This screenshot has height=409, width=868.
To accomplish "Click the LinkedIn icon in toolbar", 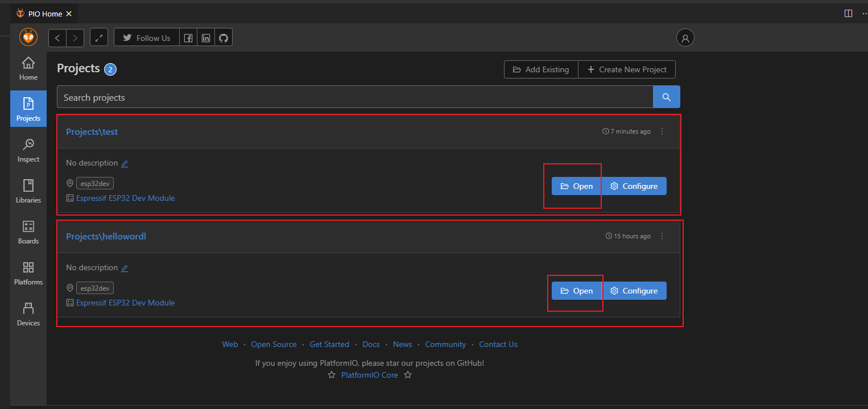I will point(206,38).
